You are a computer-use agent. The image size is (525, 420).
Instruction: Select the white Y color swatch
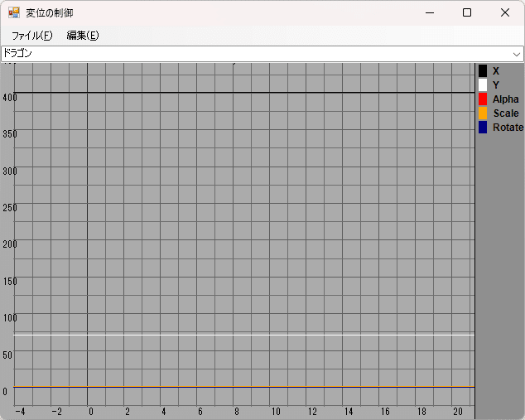(x=483, y=85)
